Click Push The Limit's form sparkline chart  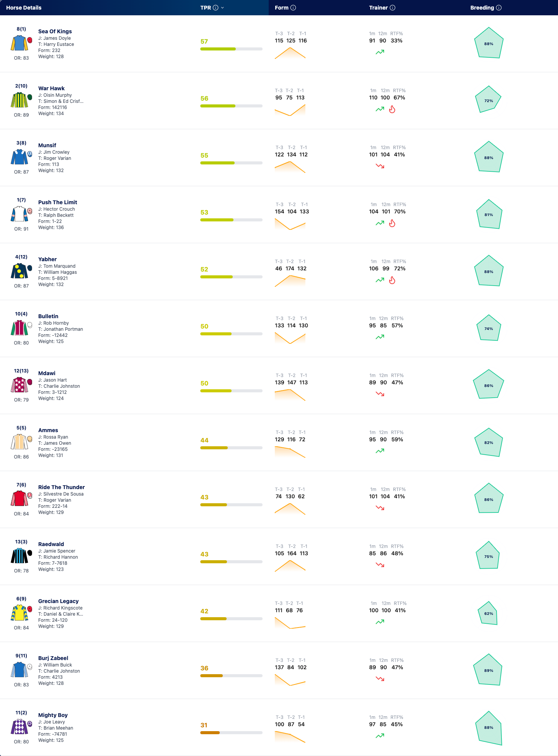point(290,224)
